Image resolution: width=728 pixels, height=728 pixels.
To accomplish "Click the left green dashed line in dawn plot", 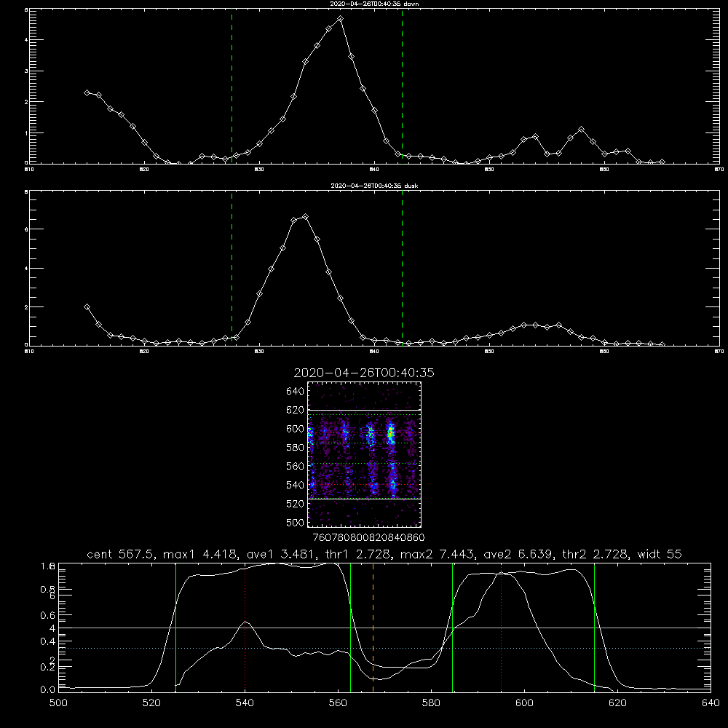I will point(232,86).
